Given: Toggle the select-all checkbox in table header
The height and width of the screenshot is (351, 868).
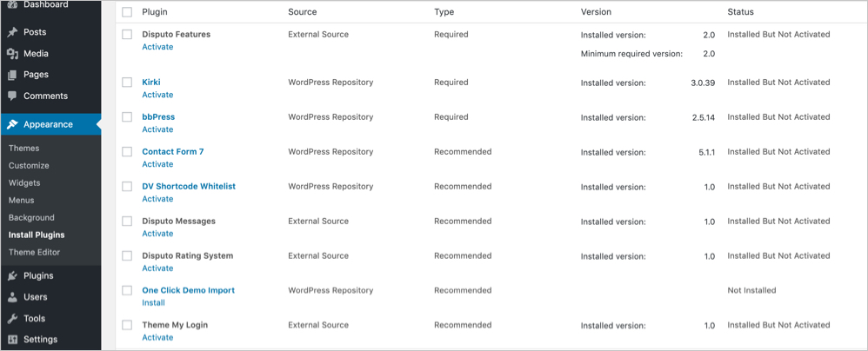Looking at the screenshot, I should pos(127,11).
